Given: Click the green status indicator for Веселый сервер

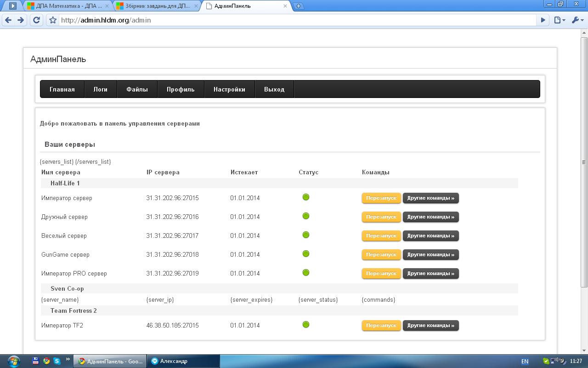Looking at the screenshot, I should [306, 235].
